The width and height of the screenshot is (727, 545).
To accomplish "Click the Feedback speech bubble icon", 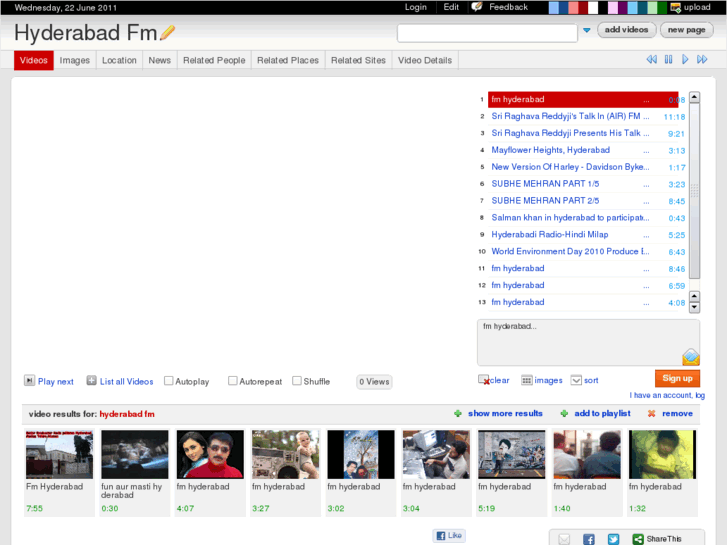I will point(477,7).
